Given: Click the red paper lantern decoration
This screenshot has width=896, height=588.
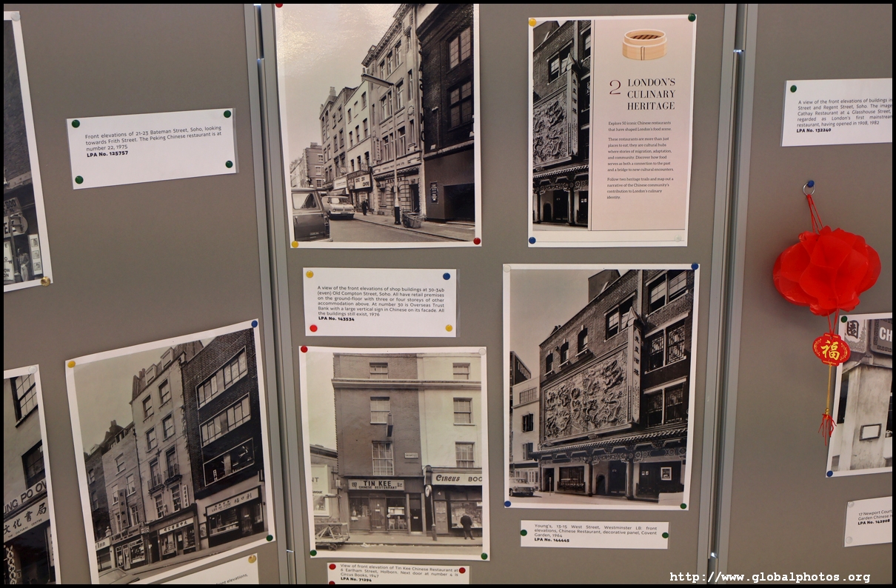Looking at the screenshot, I should point(826,270).
